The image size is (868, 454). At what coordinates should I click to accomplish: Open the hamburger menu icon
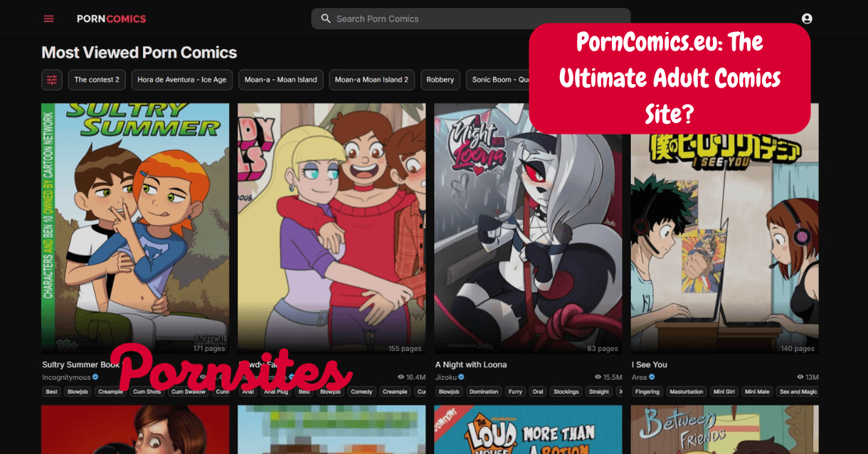point(48,19)
